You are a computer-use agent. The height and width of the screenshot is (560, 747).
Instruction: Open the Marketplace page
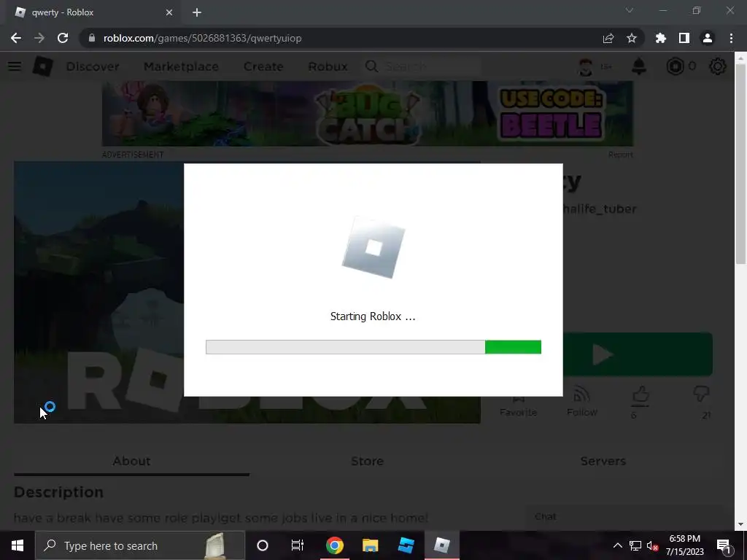coord(181,66)
